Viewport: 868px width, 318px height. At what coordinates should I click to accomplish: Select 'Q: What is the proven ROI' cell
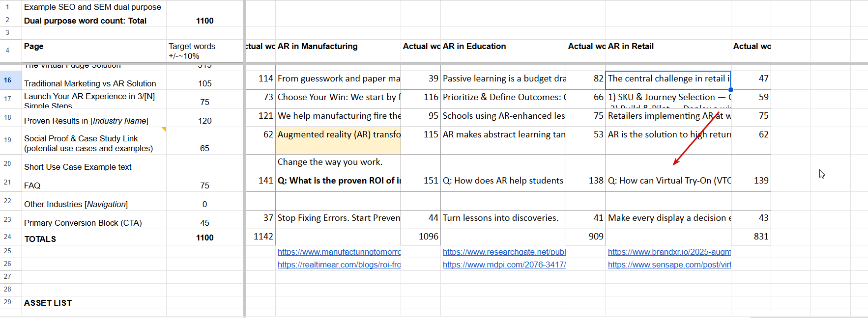tap(338, 183)
